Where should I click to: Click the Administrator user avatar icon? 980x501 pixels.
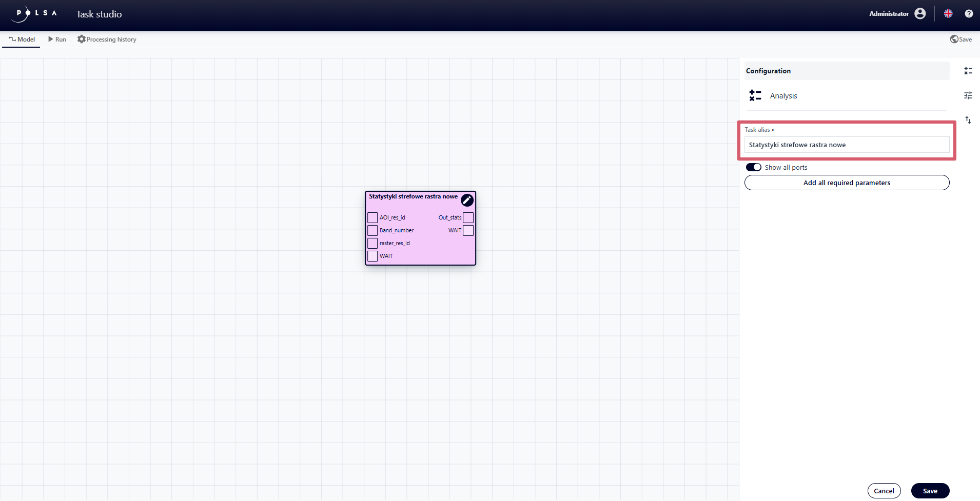920,14
